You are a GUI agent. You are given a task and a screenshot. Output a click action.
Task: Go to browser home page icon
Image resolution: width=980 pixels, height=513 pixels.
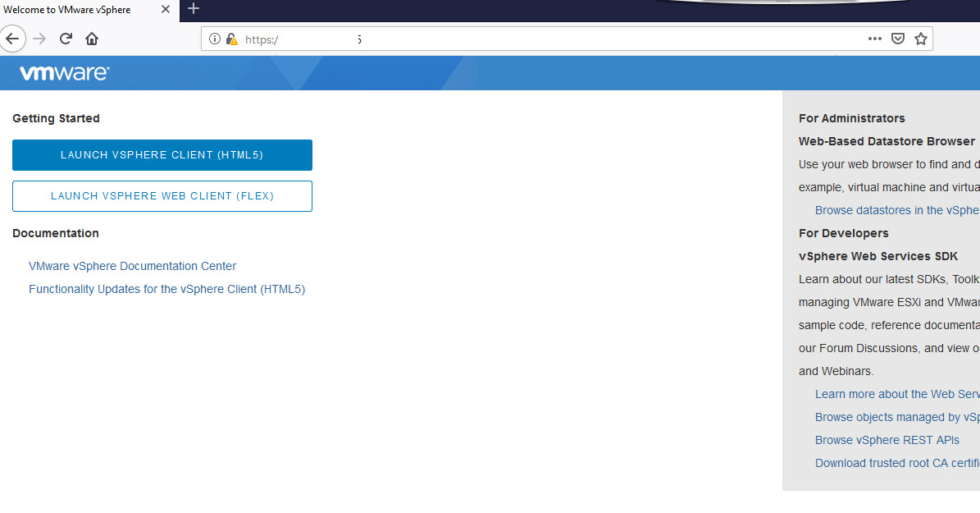pyautogui.click(x=92, y=39)
